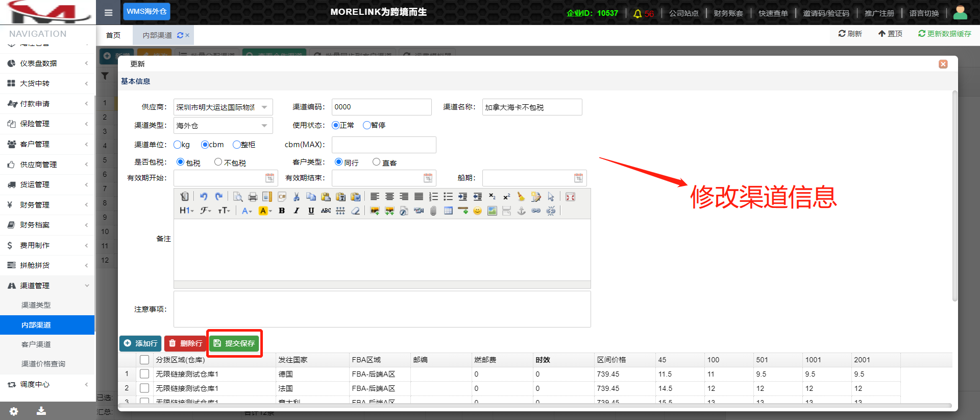Viewport: 980px width, 420px height.
Task: Toggle bold formatting in remarks editor
Action: pyautogui.click(x=282, y=211)
